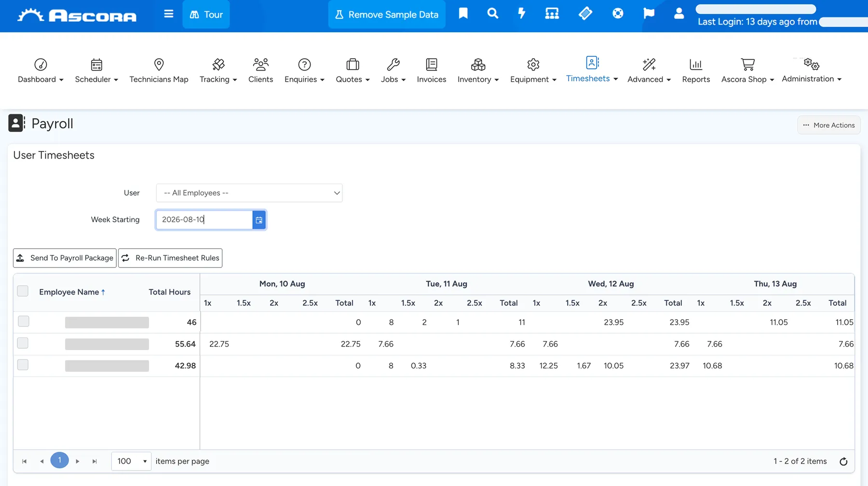Click the 1 - 2 of 2 items label
The width and height of the screenshot is (868, 486).
800,461
